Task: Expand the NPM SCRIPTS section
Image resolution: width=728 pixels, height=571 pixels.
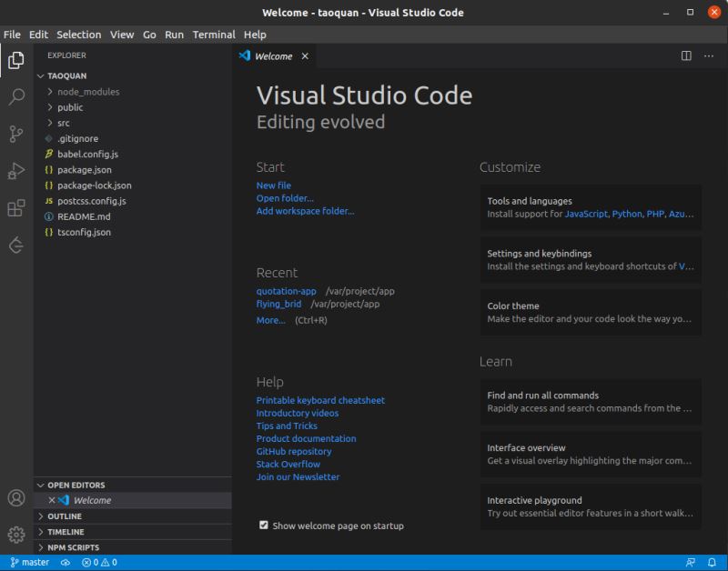Action: 73,547
